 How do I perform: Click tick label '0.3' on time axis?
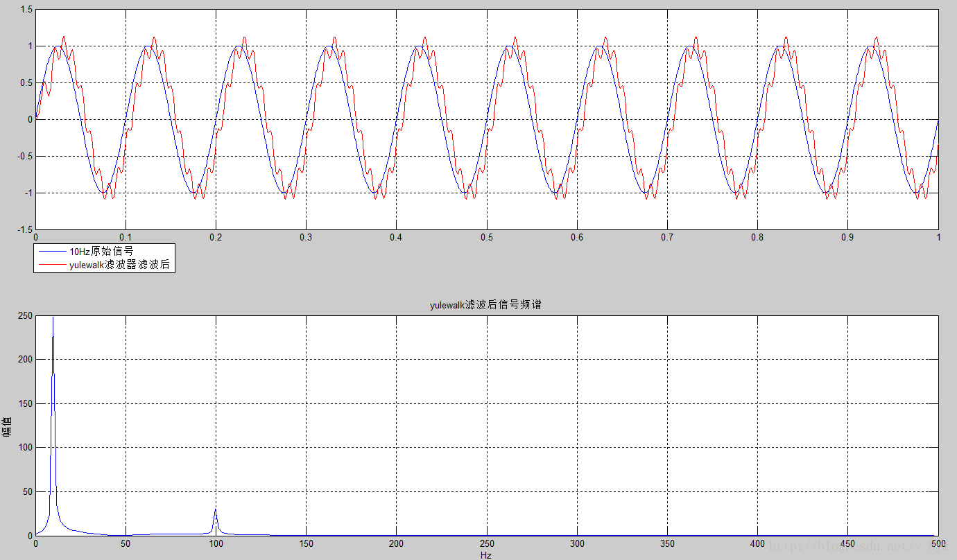click(306, 237)
